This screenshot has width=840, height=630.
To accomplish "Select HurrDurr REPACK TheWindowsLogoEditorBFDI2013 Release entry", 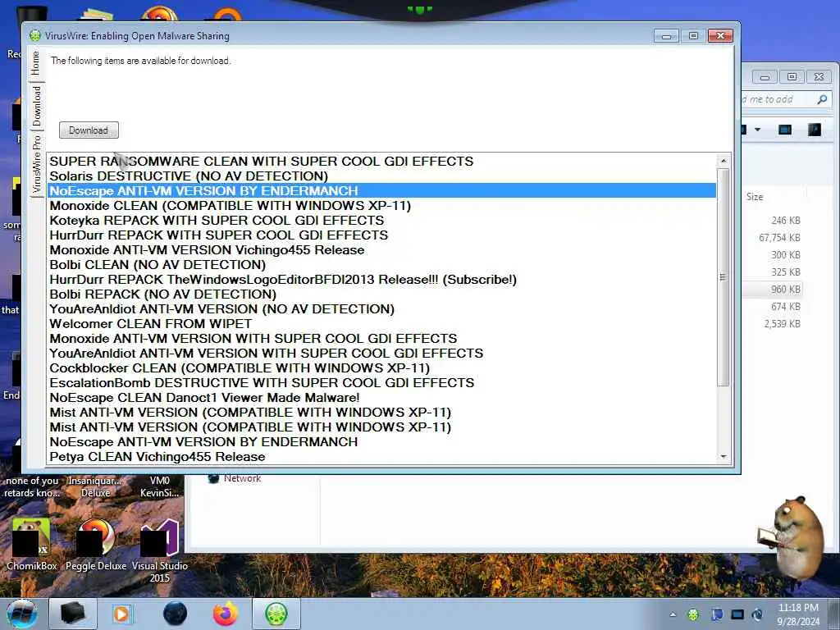I will (x=381, y=280).
